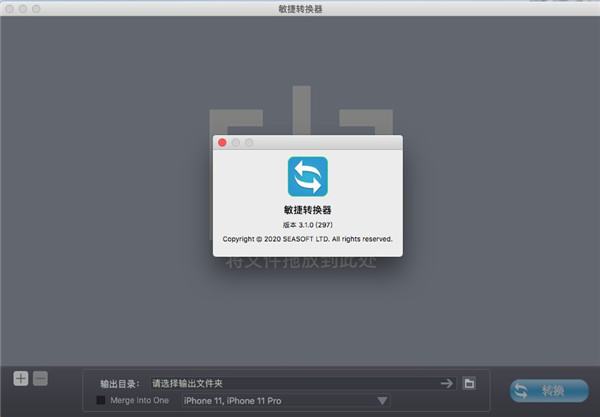Click the 敏捷转换器 name in the About dialog
600x417 pixels.
(308, 210)
